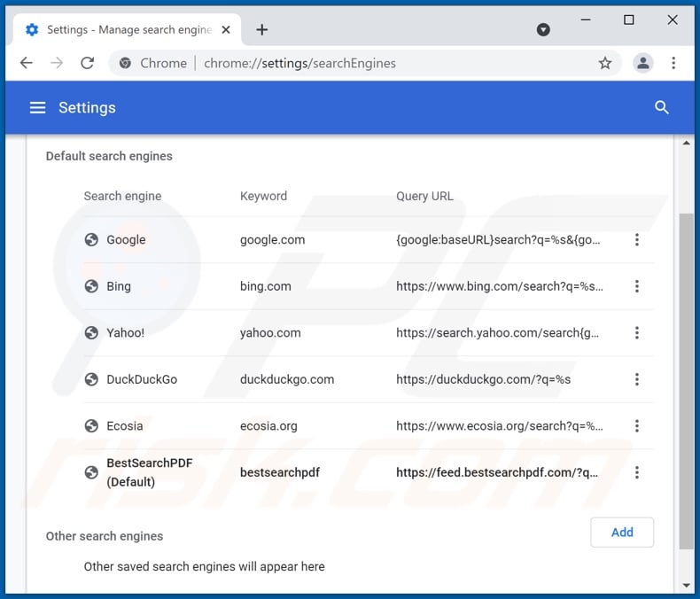The height and width of the screenshot is (599, 700).
Task: Click the 'Settings' title in blue header
Action: pyautogui.click(x=87, y=107)
